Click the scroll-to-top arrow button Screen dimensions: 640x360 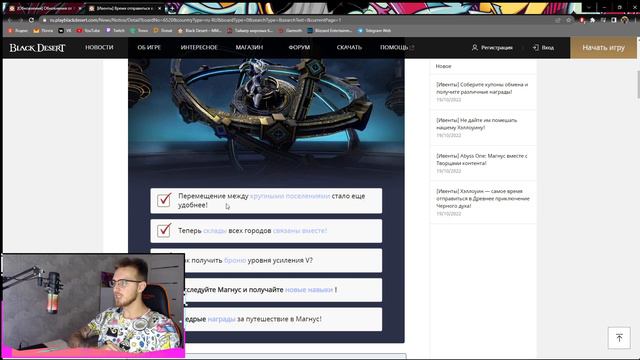pyautogui.click(x=619, y=338)
